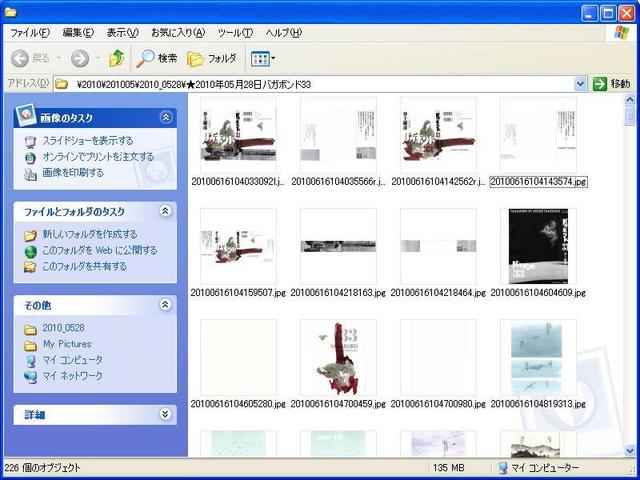
Task: Click the 画像を印刷する link
Action: (x=73, y=173)
